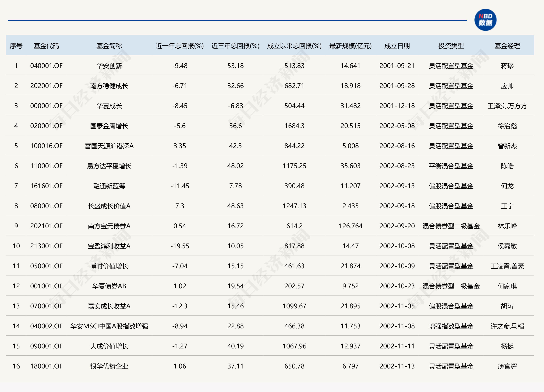
Task: Click the 最新规模(亿元) header
Action: [x=350, y=46]
